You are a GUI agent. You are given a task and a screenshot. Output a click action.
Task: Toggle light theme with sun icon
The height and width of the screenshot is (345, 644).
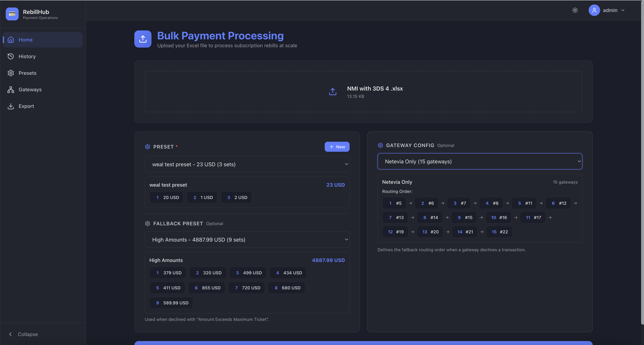pyautogui.click(x=575, y=10)
